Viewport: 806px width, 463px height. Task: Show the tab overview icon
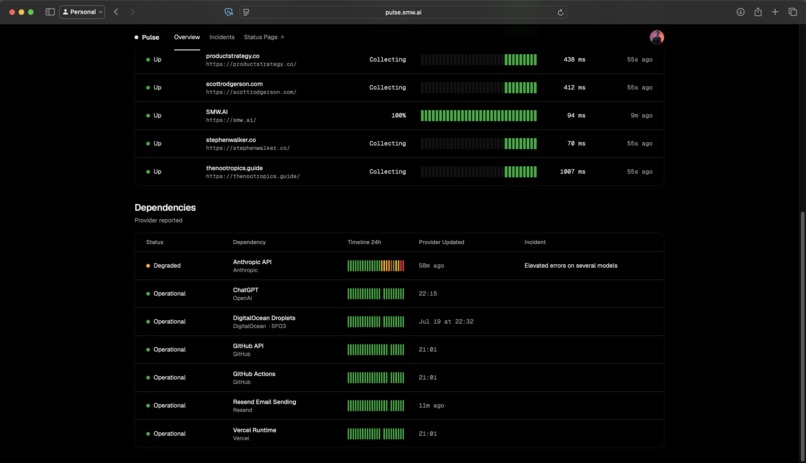[x=793, y=12]
